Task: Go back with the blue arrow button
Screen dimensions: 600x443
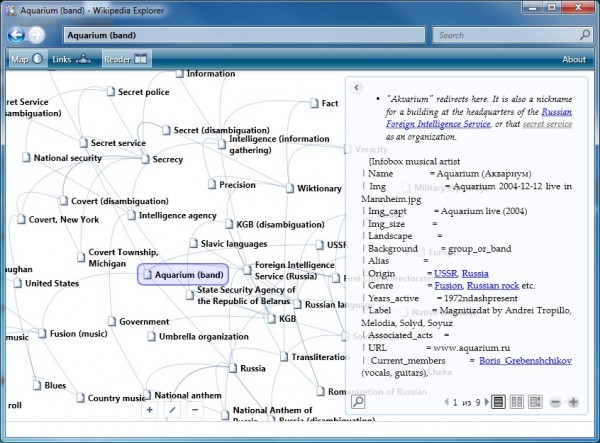Action: 16,35
